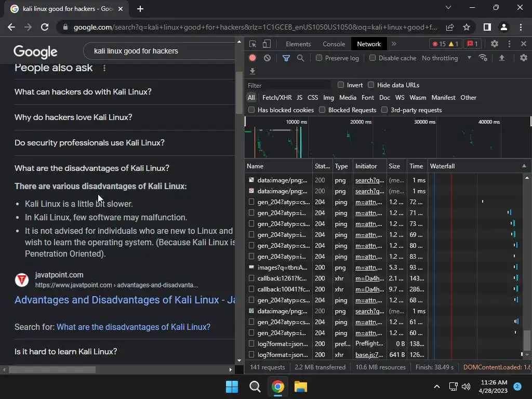
Task: Filter requests by Fetch/XHR
Action: pos(277,97)
